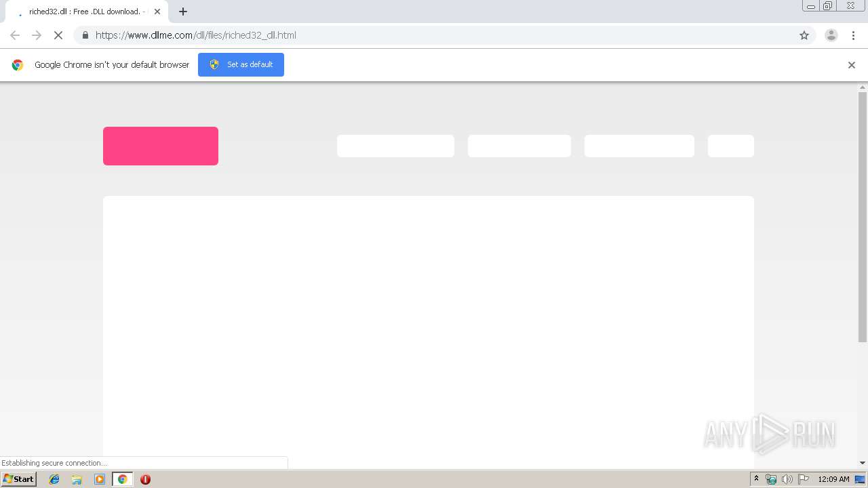This screenshot has height=488, width=868.
Task: Click the third white nav placeholder
Action: pyautogui.click(x=639, y=146)
